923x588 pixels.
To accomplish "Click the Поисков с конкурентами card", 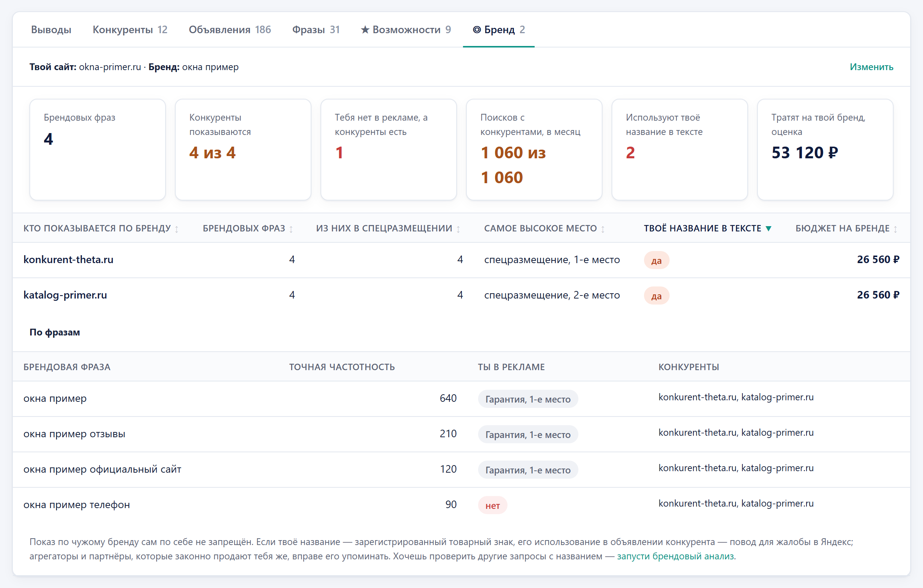I will pyautogui.click(x=534, y=149).
